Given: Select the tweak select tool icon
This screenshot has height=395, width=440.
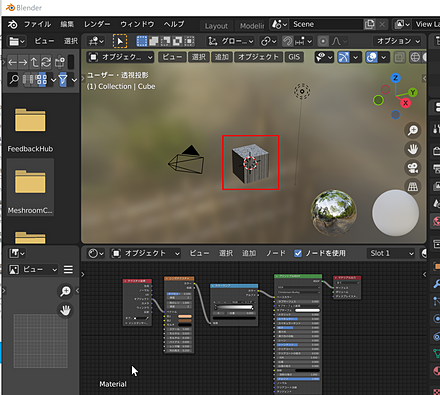Looking at the screenshot, I should tap(120, 41).
